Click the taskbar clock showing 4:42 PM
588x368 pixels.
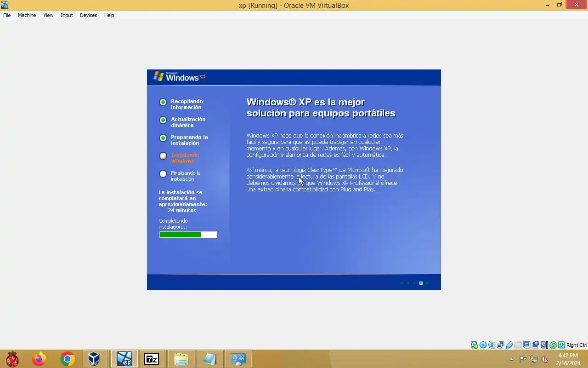[568, 359]
